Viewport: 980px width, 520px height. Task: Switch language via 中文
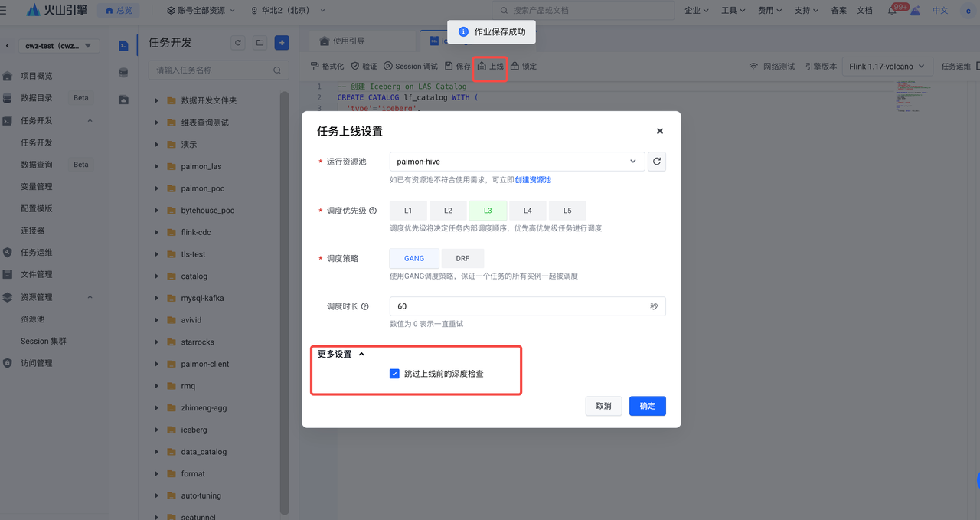[940, 11]
